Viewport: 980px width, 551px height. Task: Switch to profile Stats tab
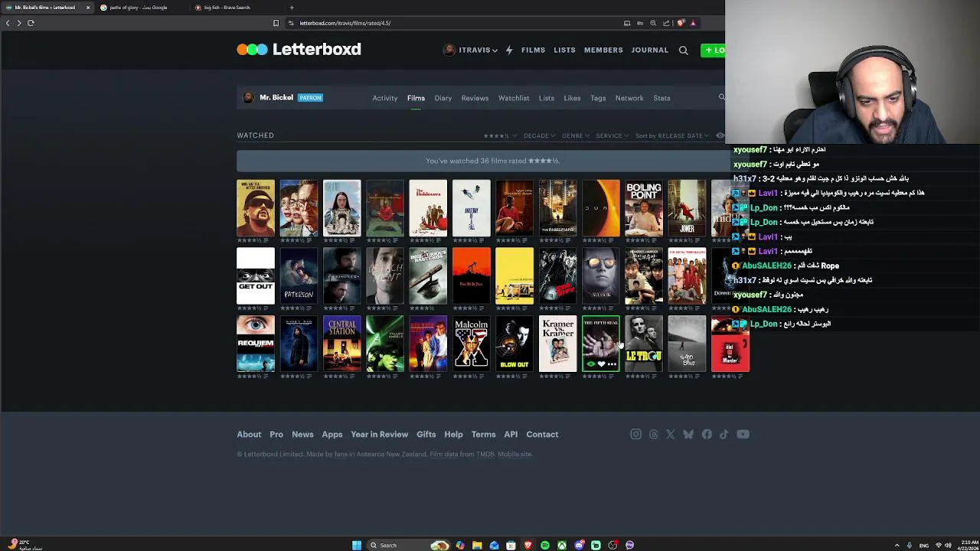[x=661, y=98]
